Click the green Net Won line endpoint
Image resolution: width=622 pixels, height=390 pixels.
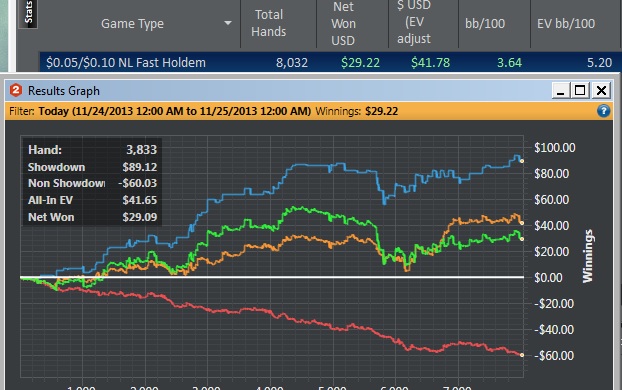tap(522, 239)
